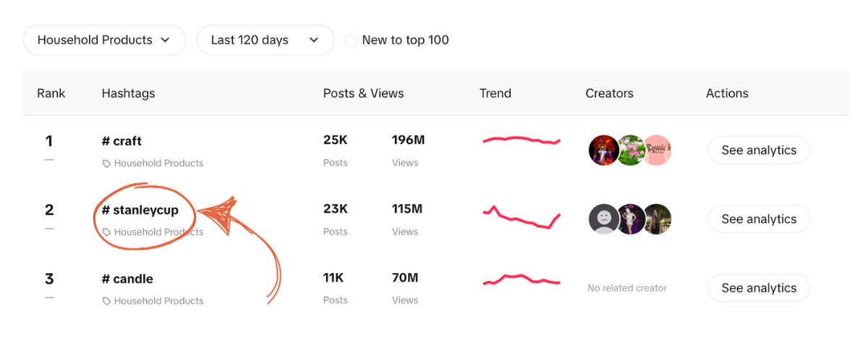
Task: Enable the New to top 100 checkbox
Action: [351, 41]
